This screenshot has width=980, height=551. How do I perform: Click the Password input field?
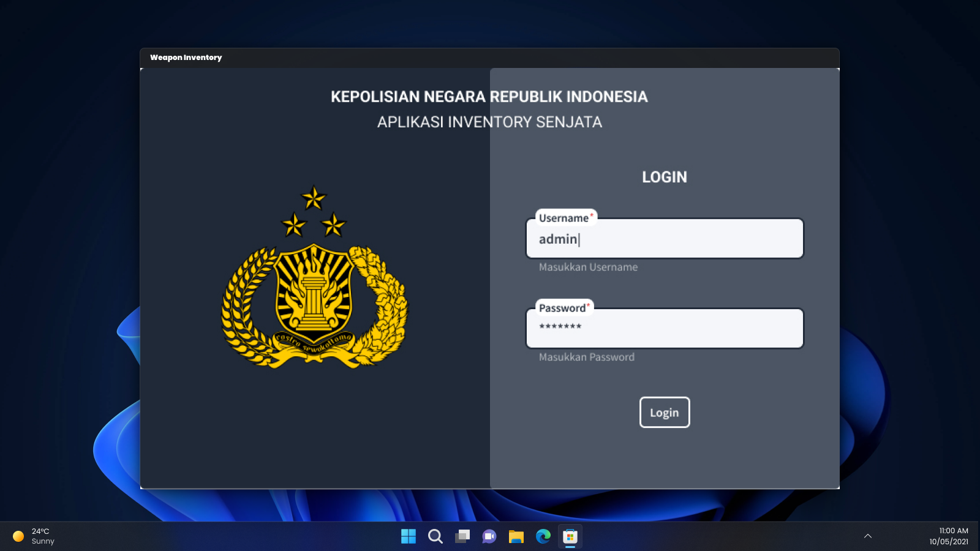[665, 329]
